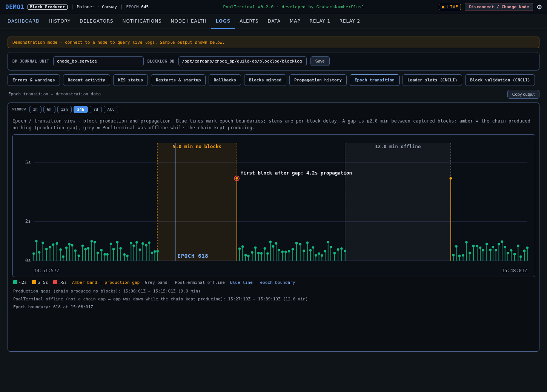This screenshot has width=547, height=392.
Task: Click the PoolTerminal offline summary line
Action: pyautogui.click(x=160, y=299)
